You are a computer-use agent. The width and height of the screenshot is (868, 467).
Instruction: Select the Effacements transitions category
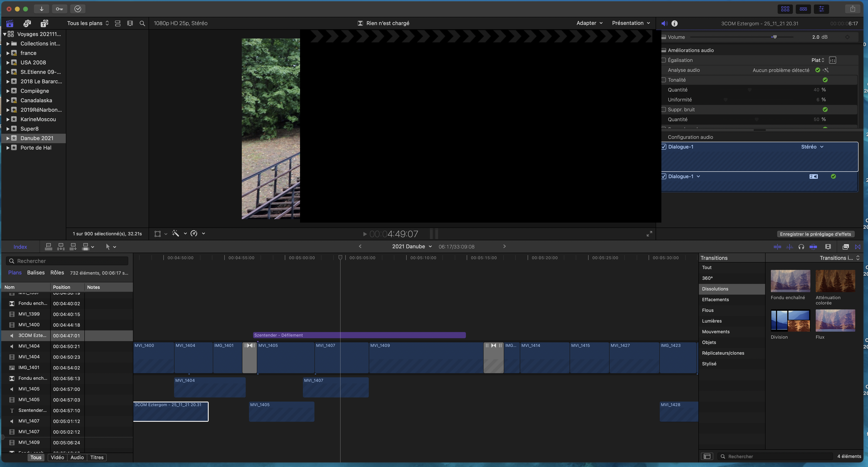715,300
